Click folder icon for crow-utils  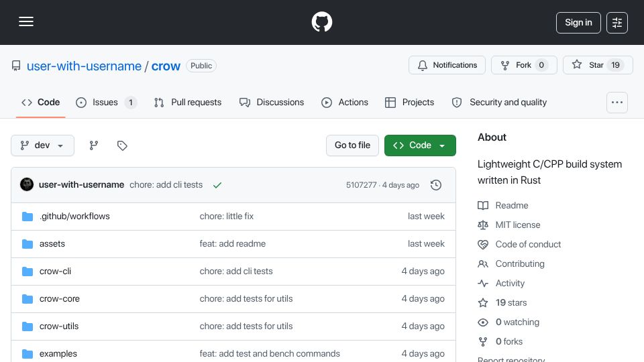28,326
